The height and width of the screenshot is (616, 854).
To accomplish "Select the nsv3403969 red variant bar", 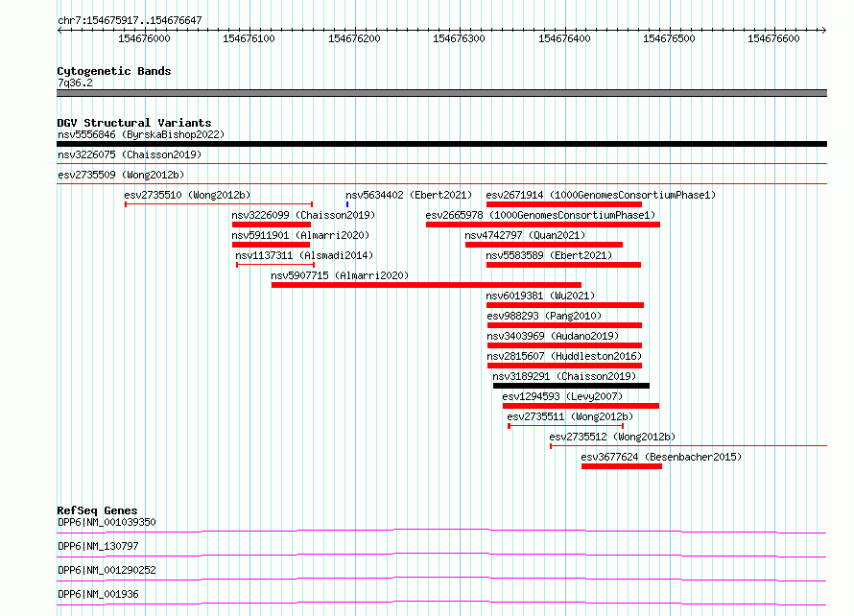I will 565,345.
